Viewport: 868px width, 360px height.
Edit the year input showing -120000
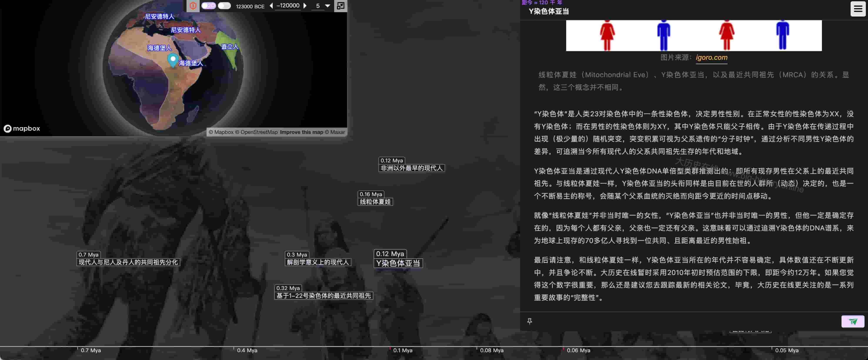tap(288, 5)
